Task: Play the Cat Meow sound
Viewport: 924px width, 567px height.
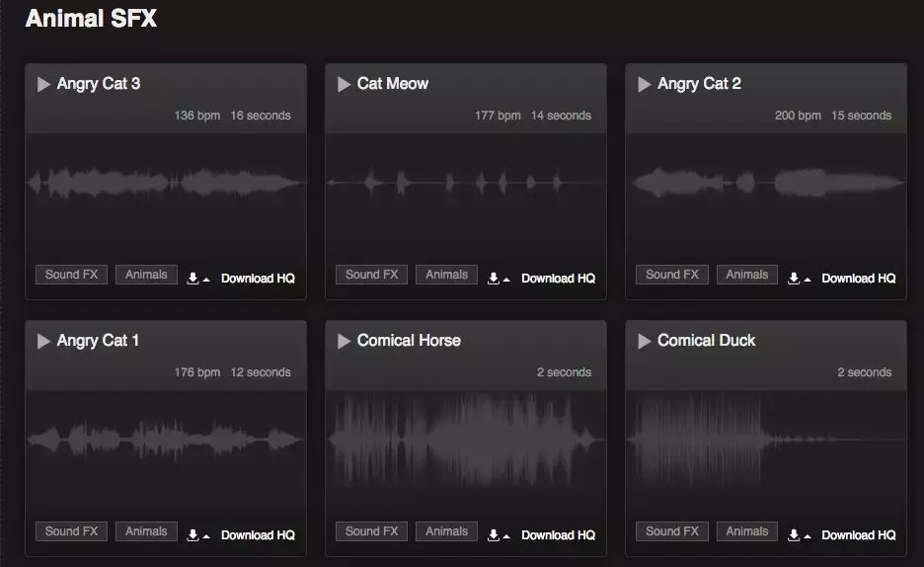Action: 345,84
